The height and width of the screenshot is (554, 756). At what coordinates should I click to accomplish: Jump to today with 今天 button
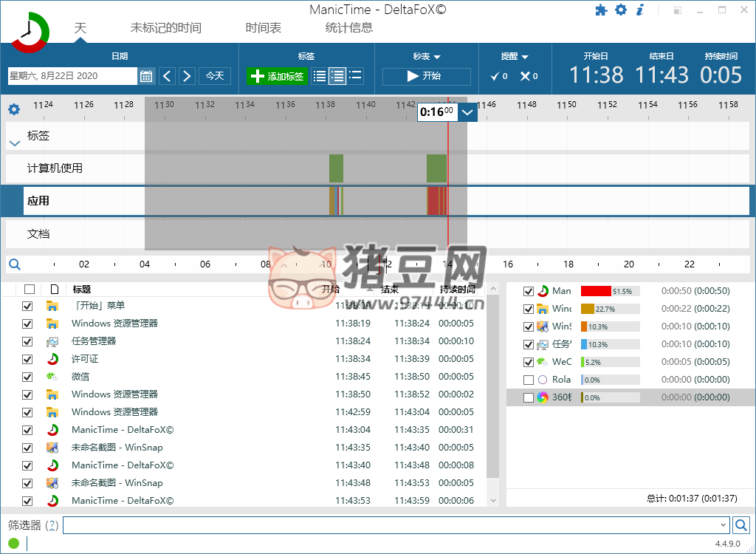pyautogui.click(x=215, y=76)
